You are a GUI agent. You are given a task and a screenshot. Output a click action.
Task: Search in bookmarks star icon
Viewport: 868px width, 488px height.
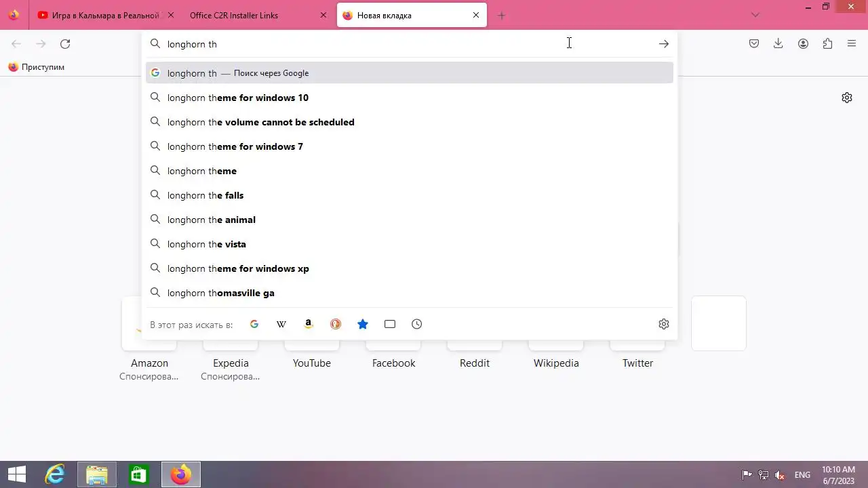click(363, 324)
